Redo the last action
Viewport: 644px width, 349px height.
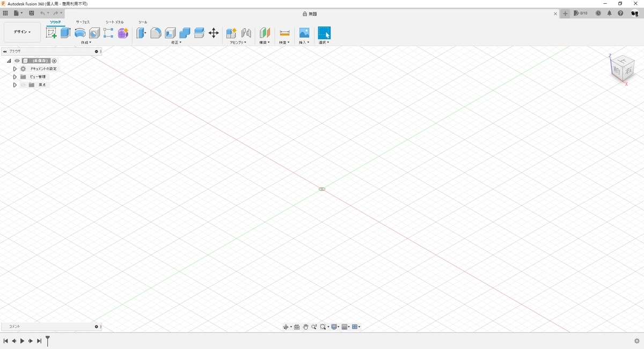tap(56, 13)
